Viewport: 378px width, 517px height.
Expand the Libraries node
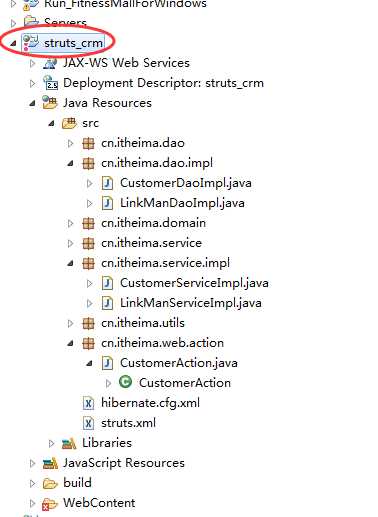(51, 443)
